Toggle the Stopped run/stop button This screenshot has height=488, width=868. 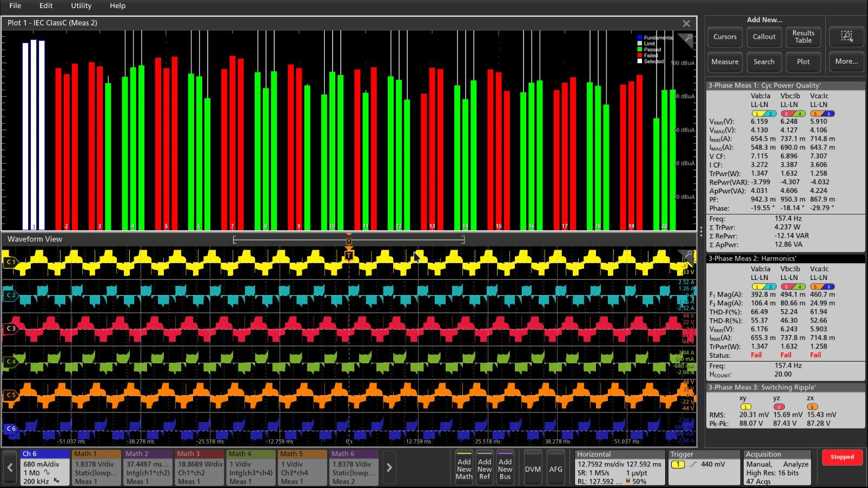coord(842,457)
